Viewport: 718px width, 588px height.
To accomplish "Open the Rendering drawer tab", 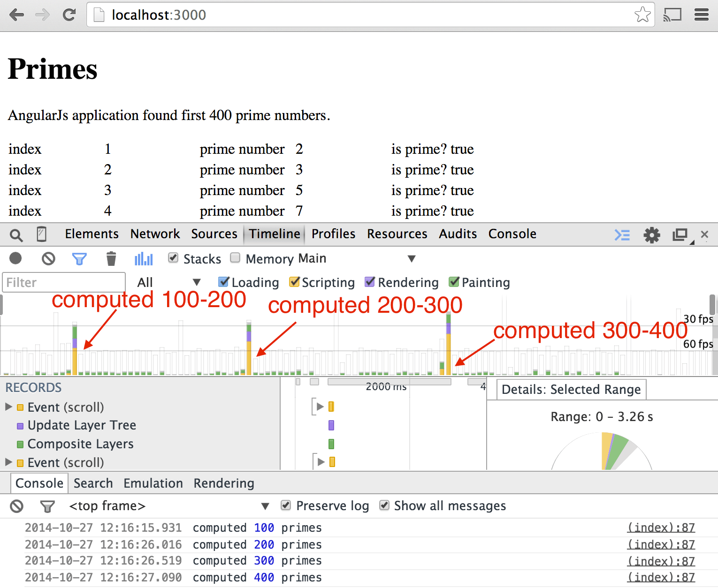I will coord(224,483).
